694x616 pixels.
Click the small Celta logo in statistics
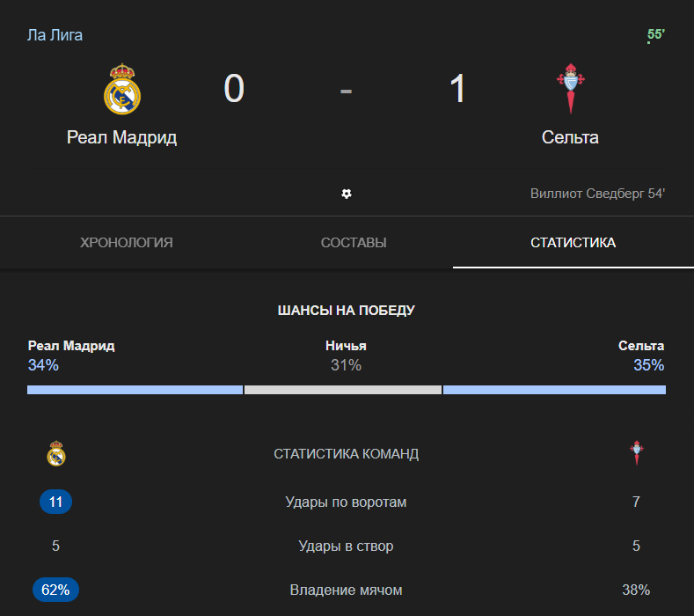(636, 453)
